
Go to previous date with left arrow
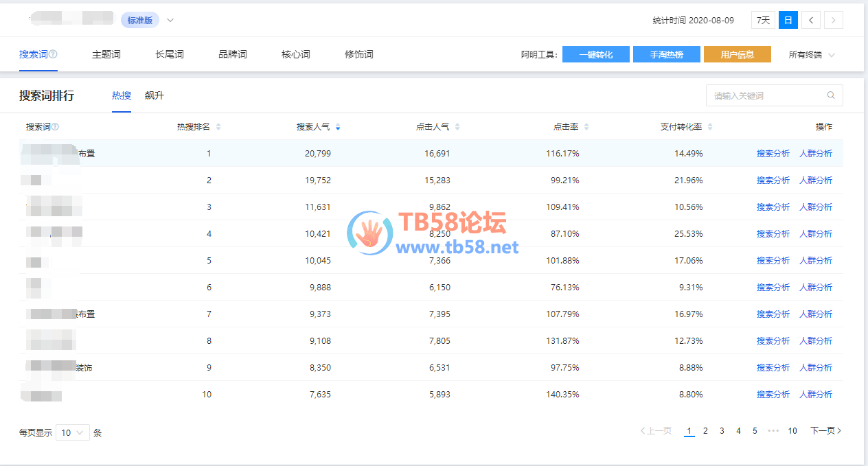[811, 21]
